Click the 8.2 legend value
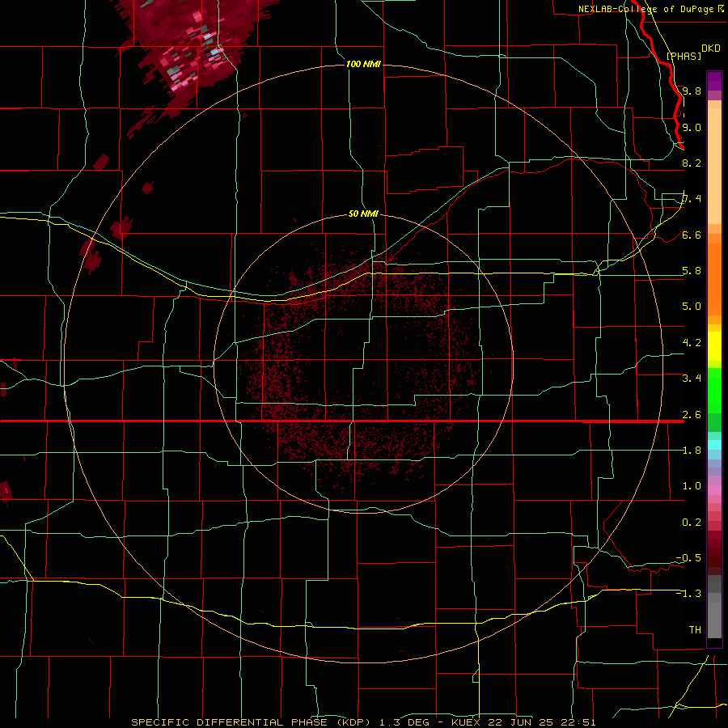Screen dimensions: 728x728 click(692, 163)
